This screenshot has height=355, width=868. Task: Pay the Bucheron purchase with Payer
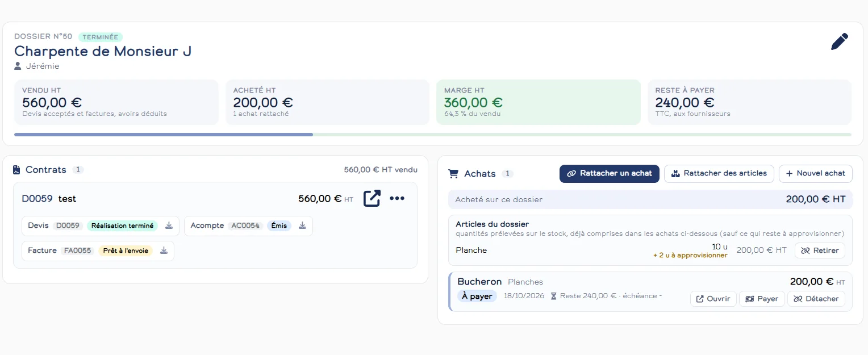[x=762, y=299]
